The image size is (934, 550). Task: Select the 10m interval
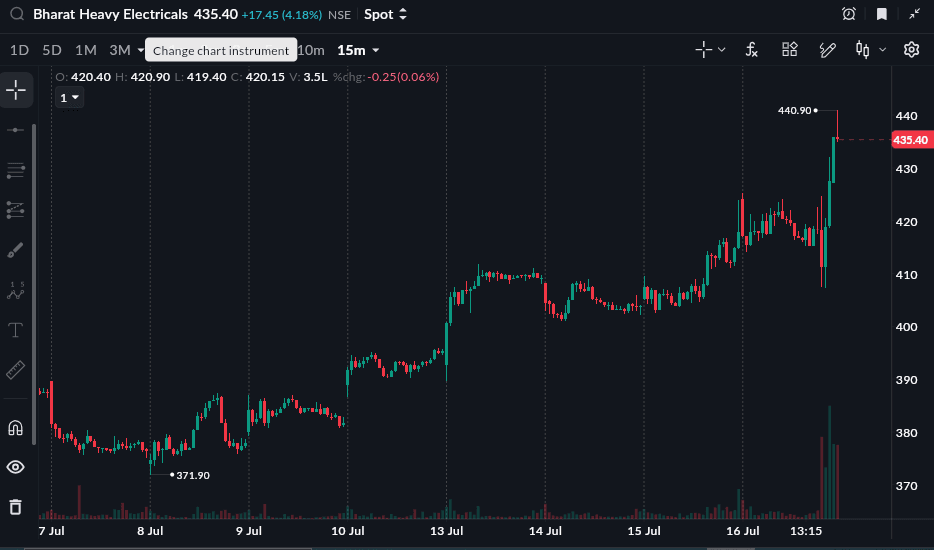311,51
